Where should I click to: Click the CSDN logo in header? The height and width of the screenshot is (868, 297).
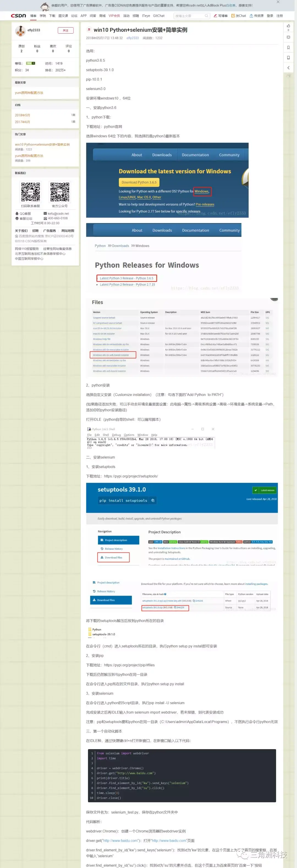[x=18, y=15]
